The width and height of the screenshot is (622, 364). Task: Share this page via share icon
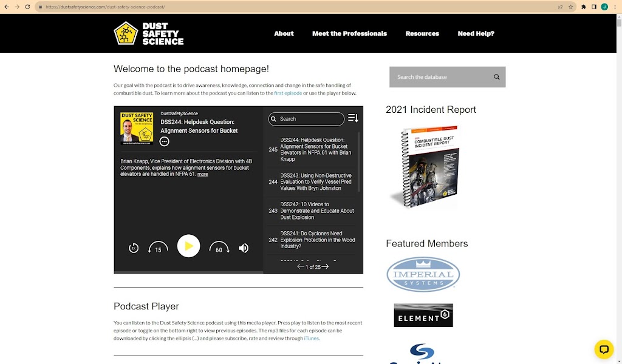click(x=560, y=7)
